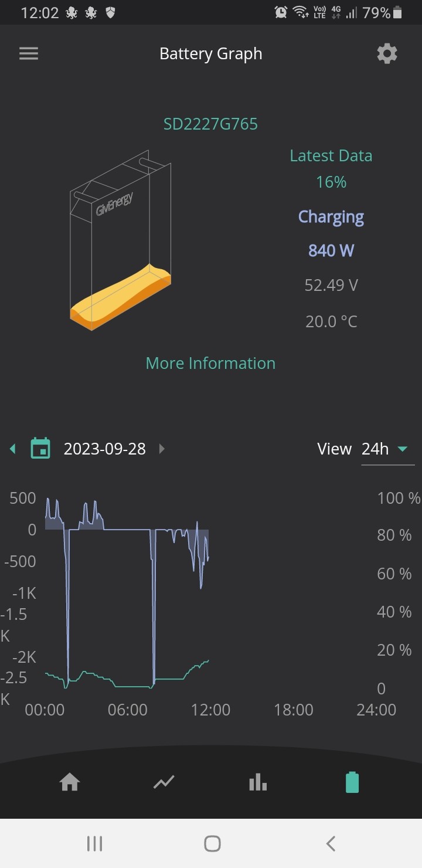Tap the 2023-09-28 date text
Image resolution: width=422 pixels, height=868 pixels.
coord(105,449)
